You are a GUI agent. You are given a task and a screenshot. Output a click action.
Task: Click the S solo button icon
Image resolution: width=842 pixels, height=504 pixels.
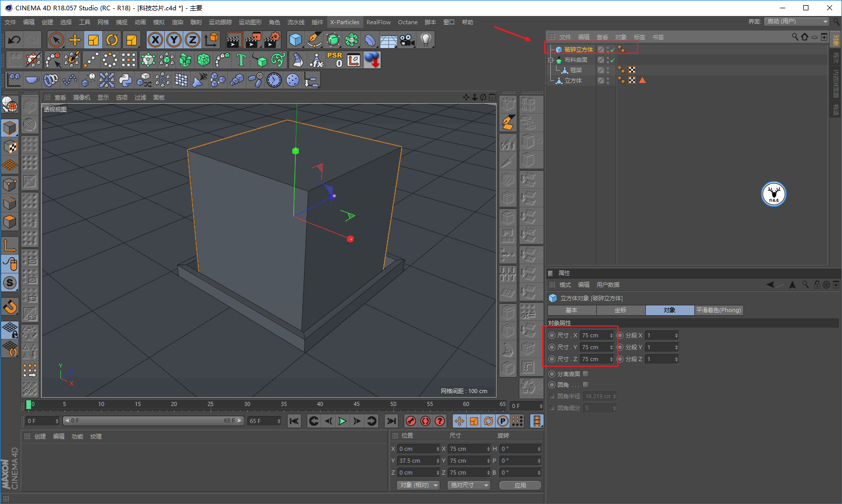point(10,283)
